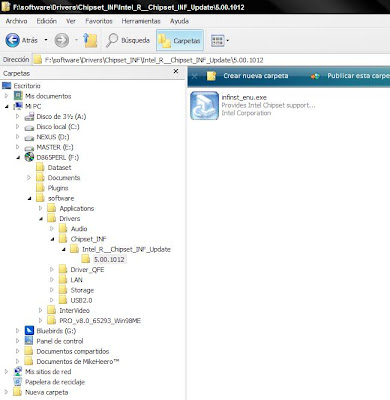The image size is (390, 400).
Task: Go back with the Atrás button
Action: click(x=21, y=40)
